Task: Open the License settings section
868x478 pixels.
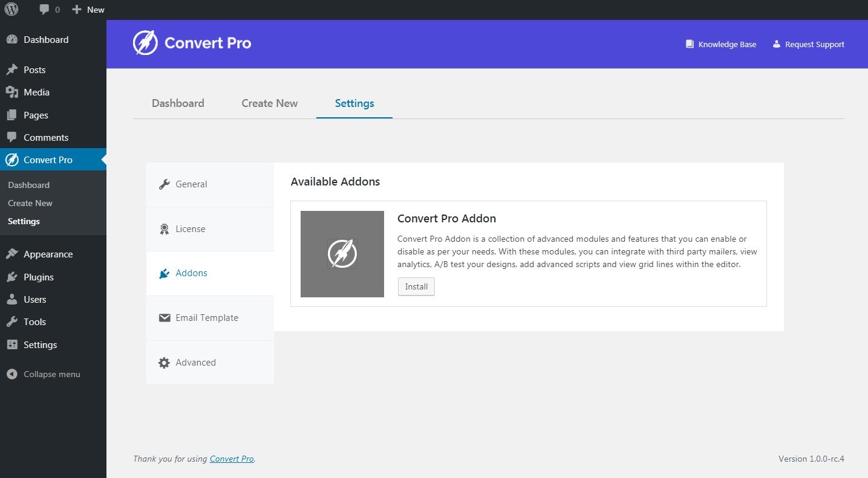Action: (210, 229)
